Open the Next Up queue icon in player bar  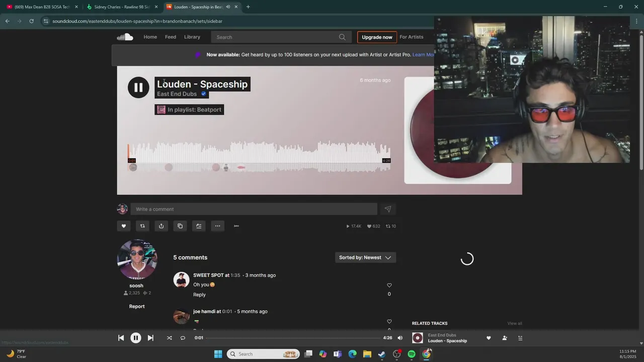tap(520, 338)
